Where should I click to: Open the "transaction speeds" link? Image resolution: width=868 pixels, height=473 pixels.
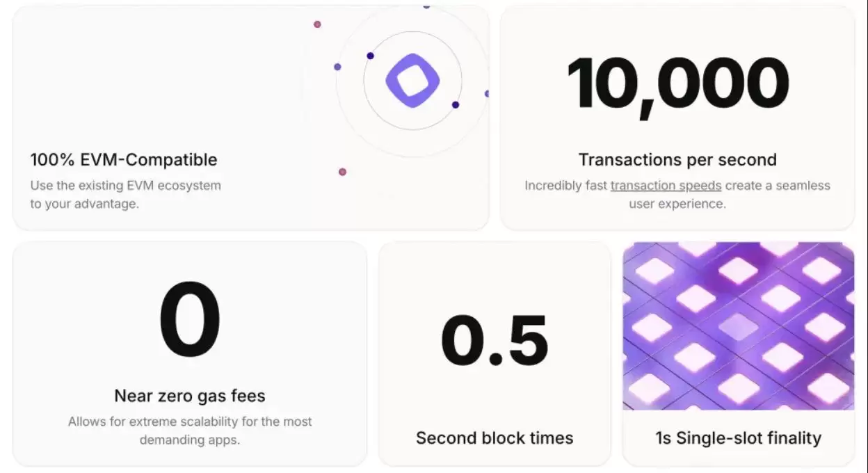click(666, 186)
